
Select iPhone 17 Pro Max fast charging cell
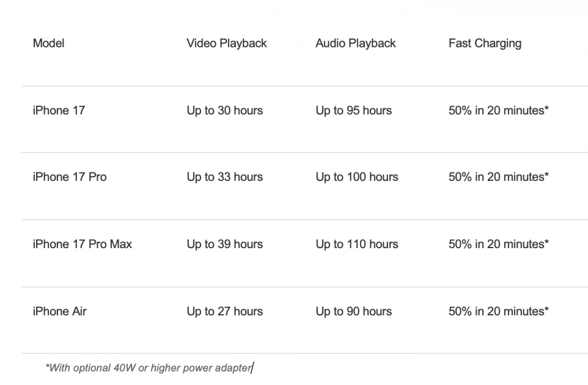coord(499,244)
